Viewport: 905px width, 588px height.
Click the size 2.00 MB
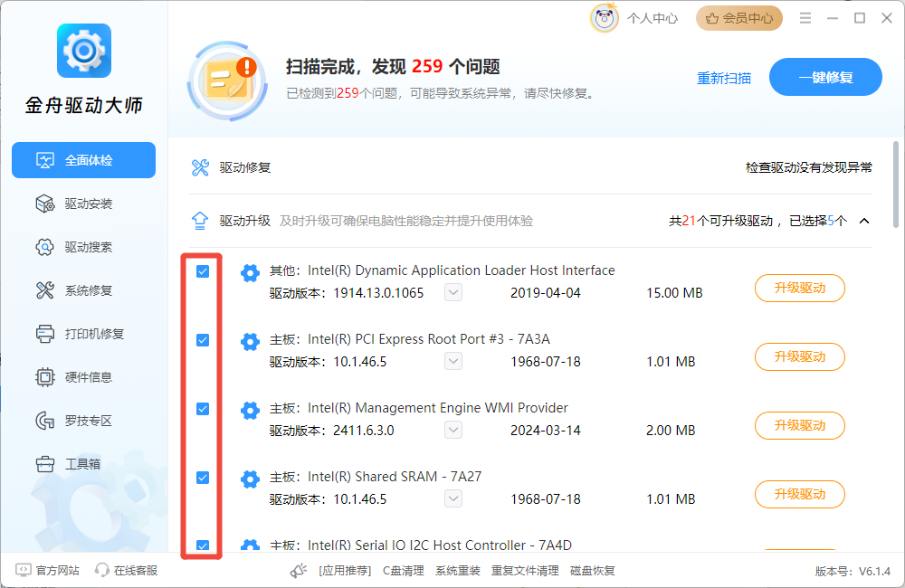671,431
